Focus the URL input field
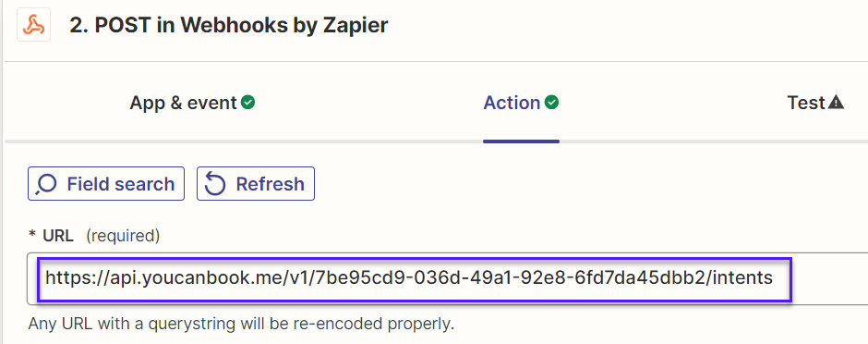Screen dimensions: 868x344 [447, 278]
